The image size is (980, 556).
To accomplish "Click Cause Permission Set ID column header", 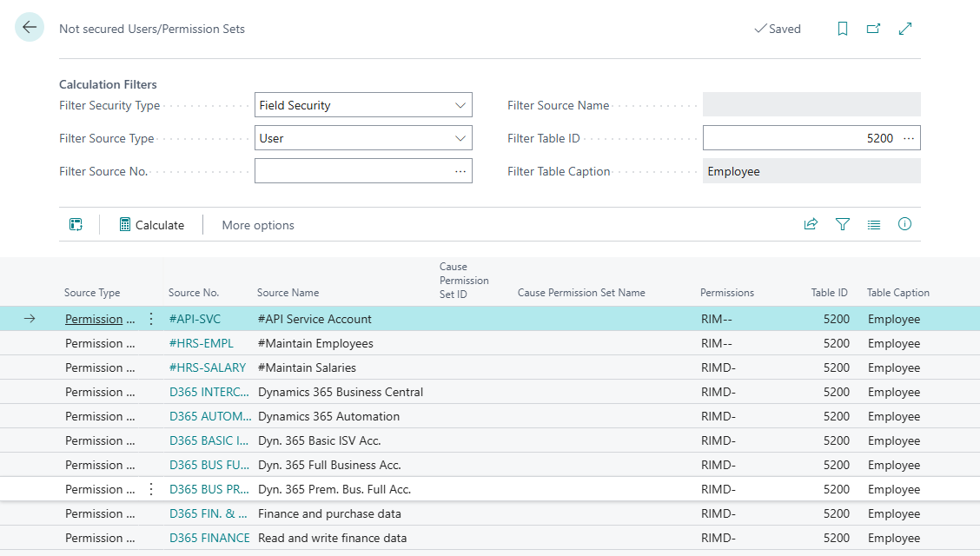I will [464, 281].
